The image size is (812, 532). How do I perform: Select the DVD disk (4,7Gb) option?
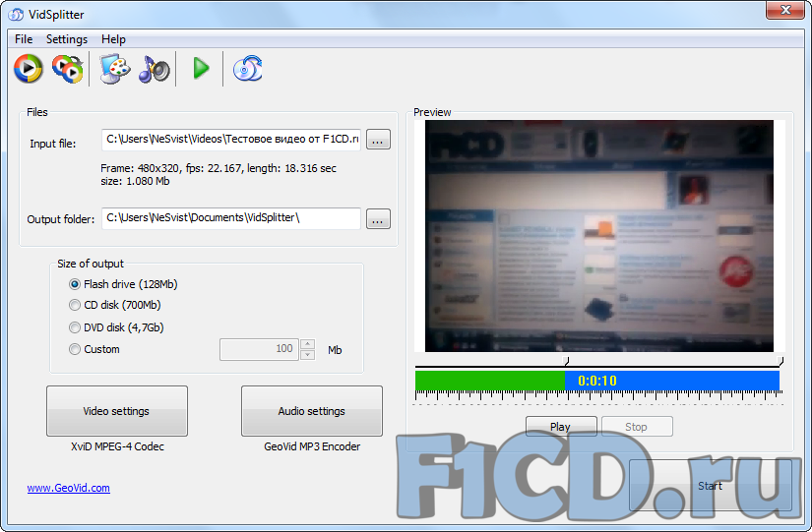[116, 327]
